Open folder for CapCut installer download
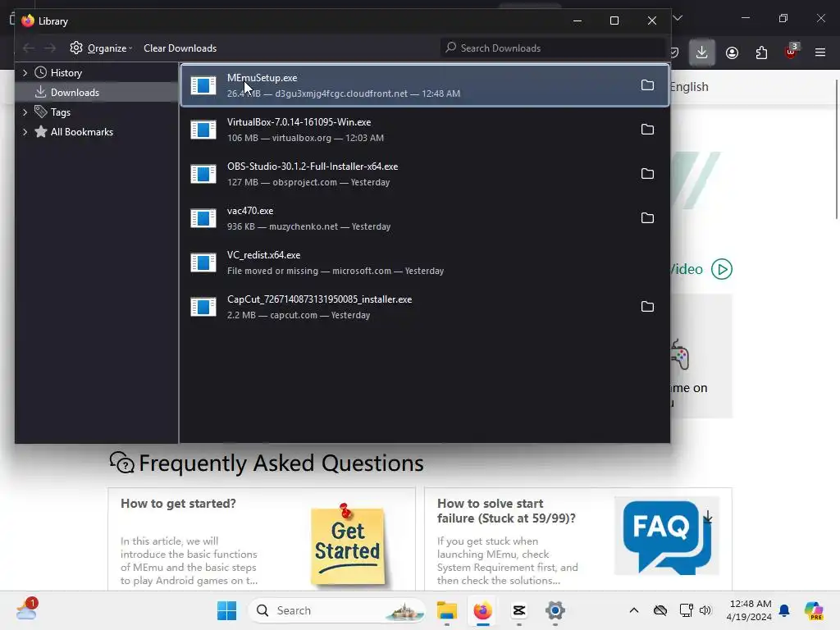The image size is (840, 630). pos(647,307)
